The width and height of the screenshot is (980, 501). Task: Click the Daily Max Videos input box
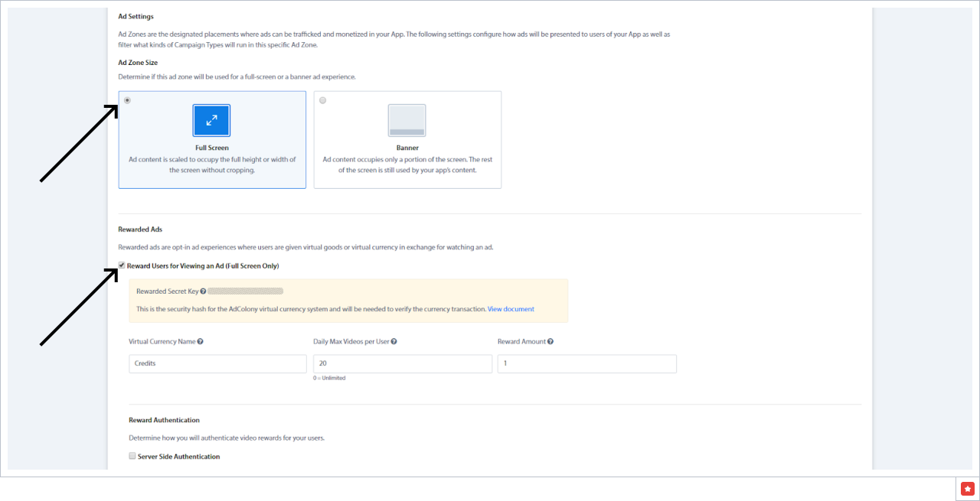click(402, 364)
